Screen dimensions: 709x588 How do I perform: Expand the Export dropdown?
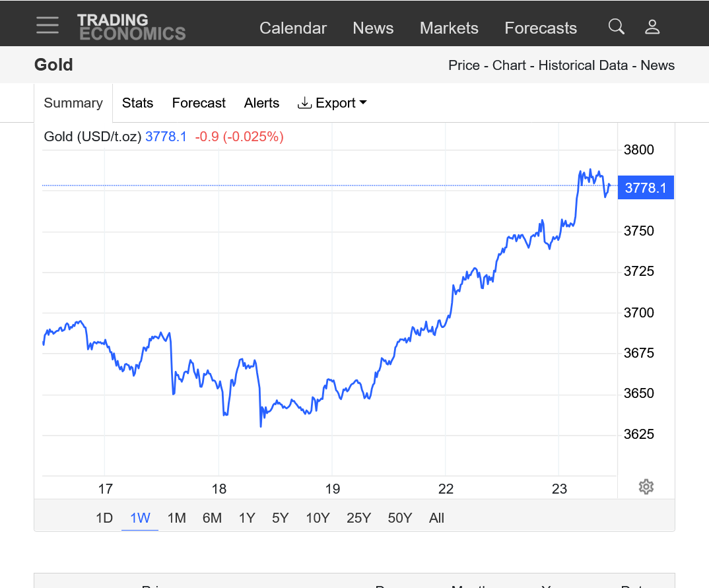[x=332, y=103]
